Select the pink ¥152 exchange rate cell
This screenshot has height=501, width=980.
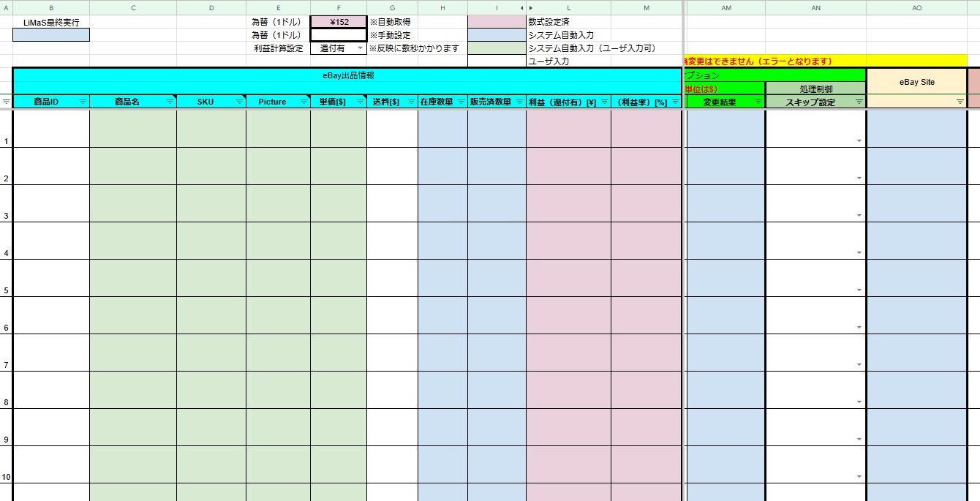339,21
